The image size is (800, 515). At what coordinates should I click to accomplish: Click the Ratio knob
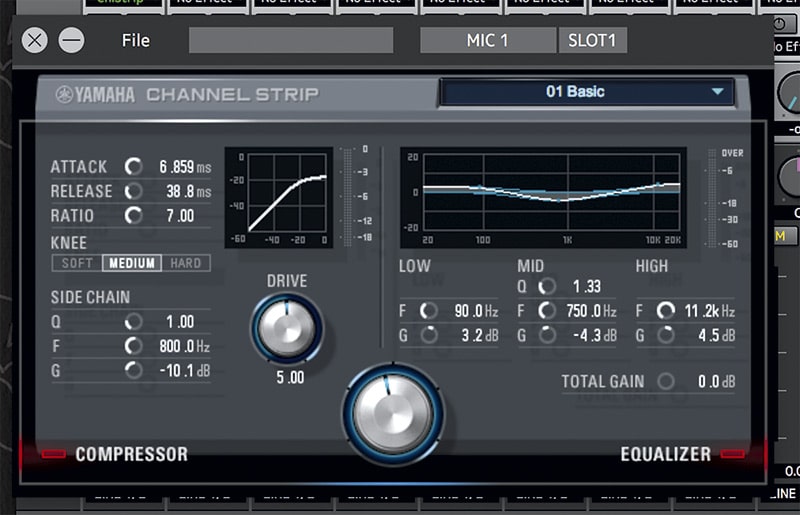click(x=134, y=215)
